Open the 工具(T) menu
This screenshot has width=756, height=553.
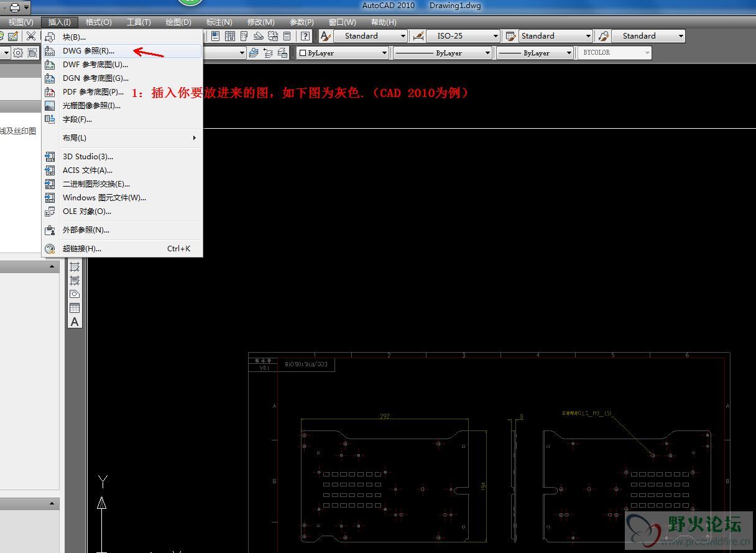tap(139, 22)
